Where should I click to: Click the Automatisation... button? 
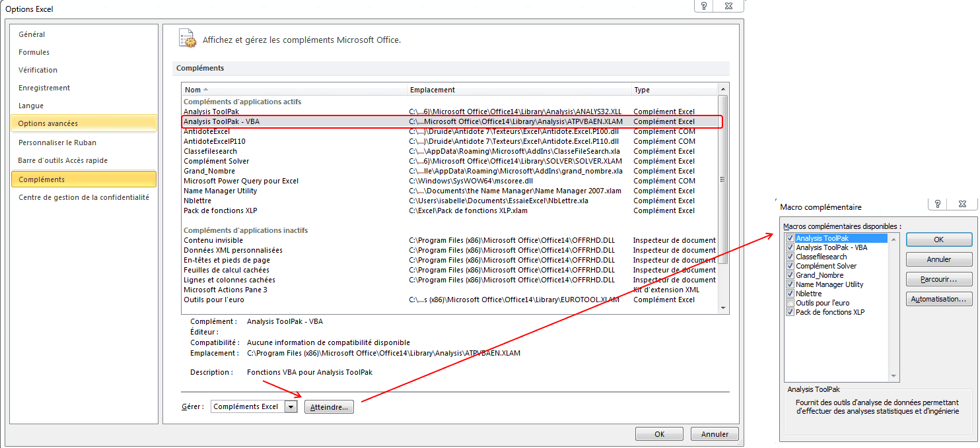point(939,299)
